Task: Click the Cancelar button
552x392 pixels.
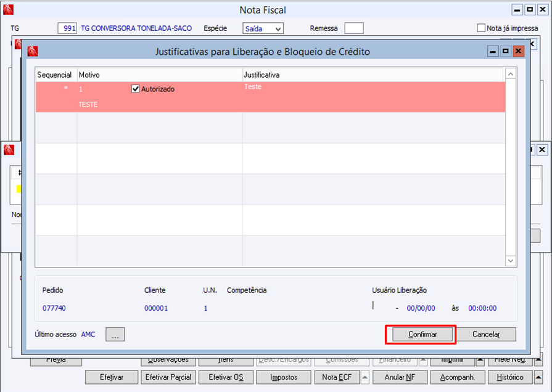Action: pos(486,334)
